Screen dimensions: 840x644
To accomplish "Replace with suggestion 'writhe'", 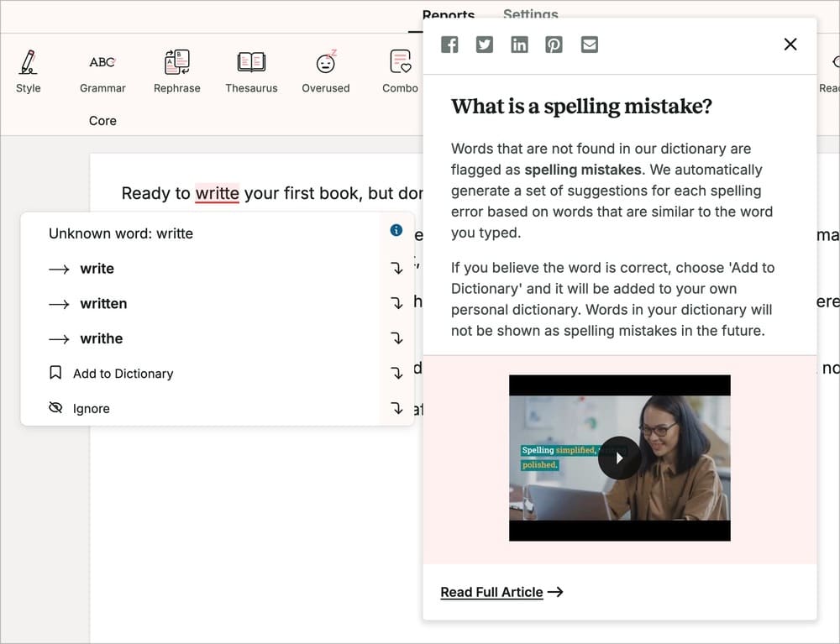I will point(102,338).
